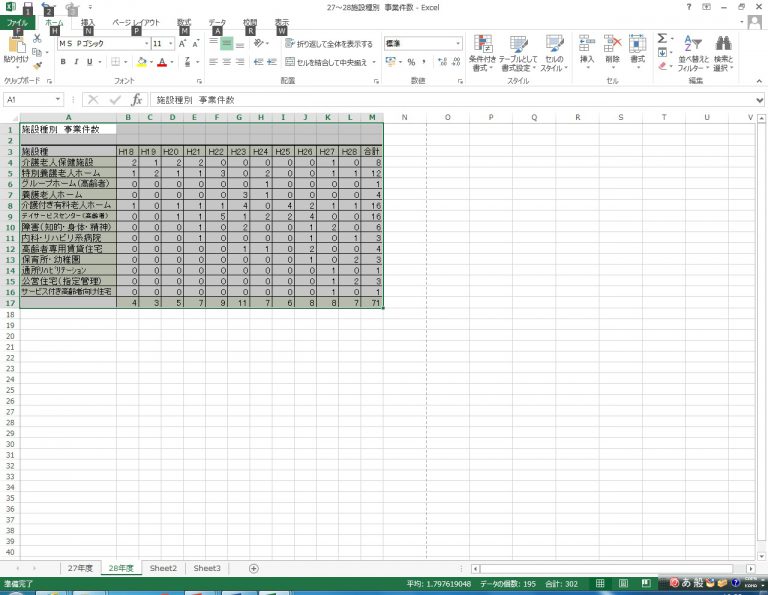The height and width of the screenshot is (595, 768).
Task: Add a new sheet with plus button
Action: coord(253,568)
